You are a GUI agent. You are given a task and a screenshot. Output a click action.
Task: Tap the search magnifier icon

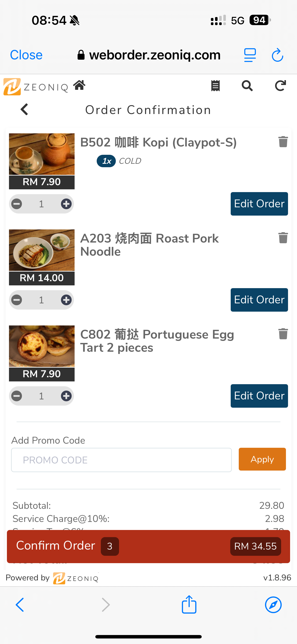tap(247, 86)
